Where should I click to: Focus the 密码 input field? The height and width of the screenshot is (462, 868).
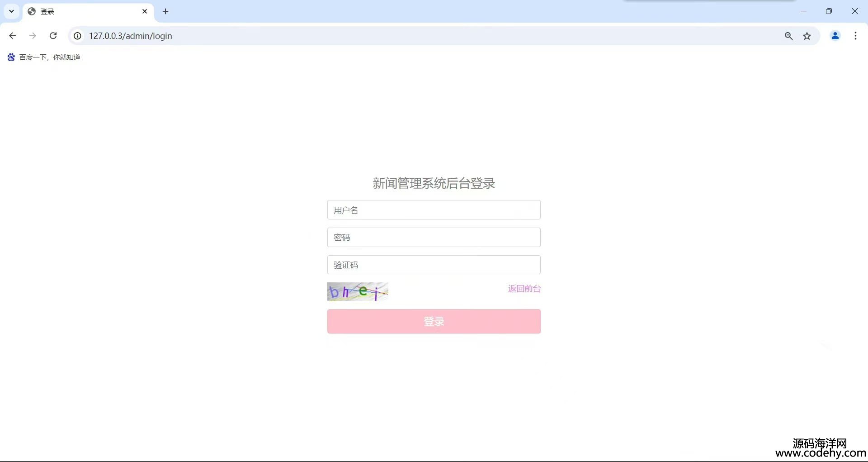coord(434,237)
